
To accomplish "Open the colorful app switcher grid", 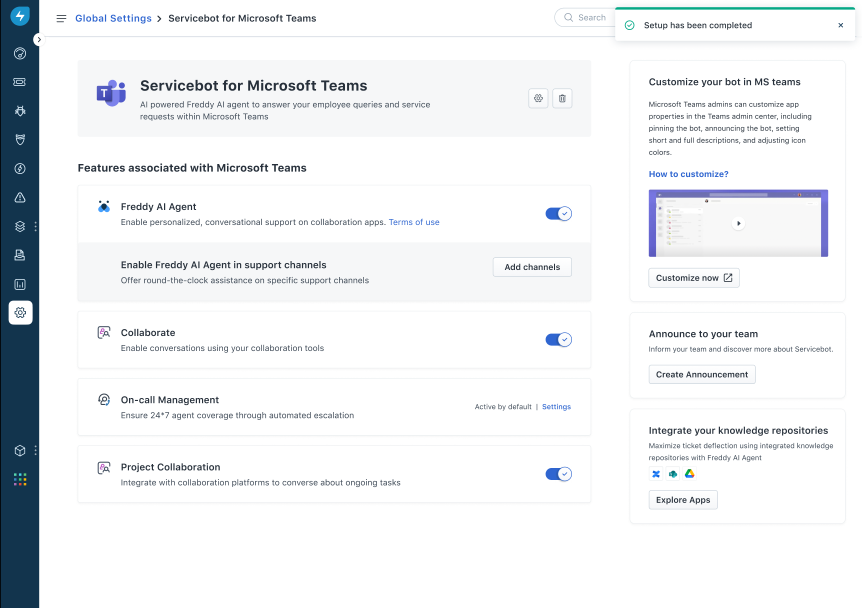I will click(x=20, y=479).
